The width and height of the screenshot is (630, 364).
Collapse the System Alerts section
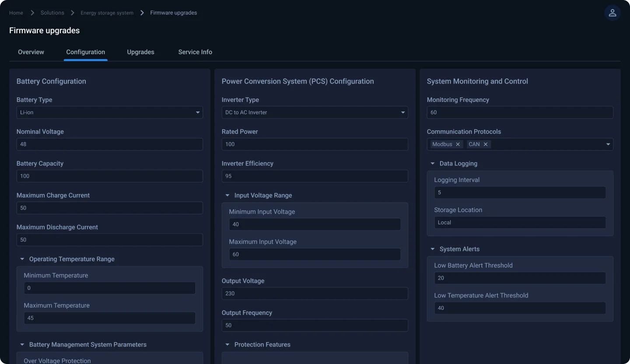pos(432,249)
